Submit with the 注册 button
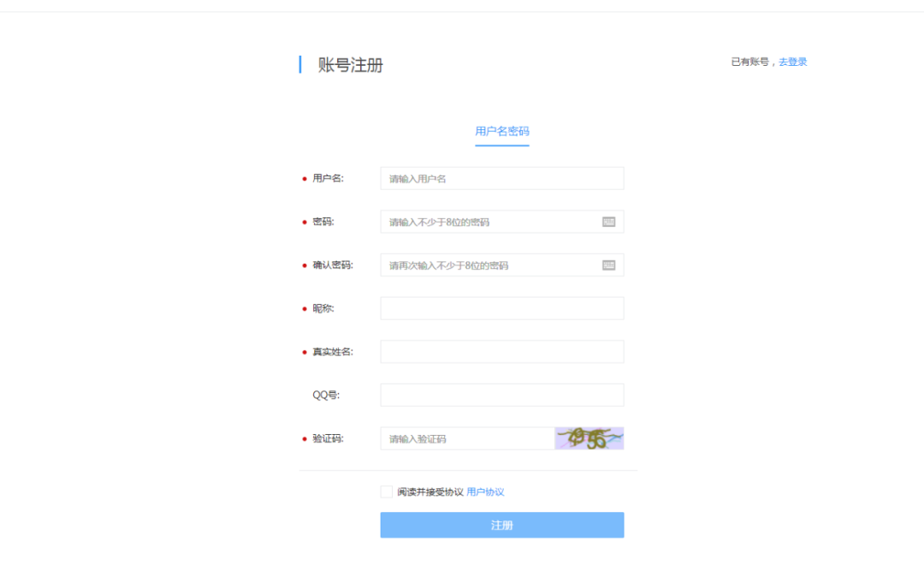The width and height of the screenshot is (924, 583). click(502, 525)
